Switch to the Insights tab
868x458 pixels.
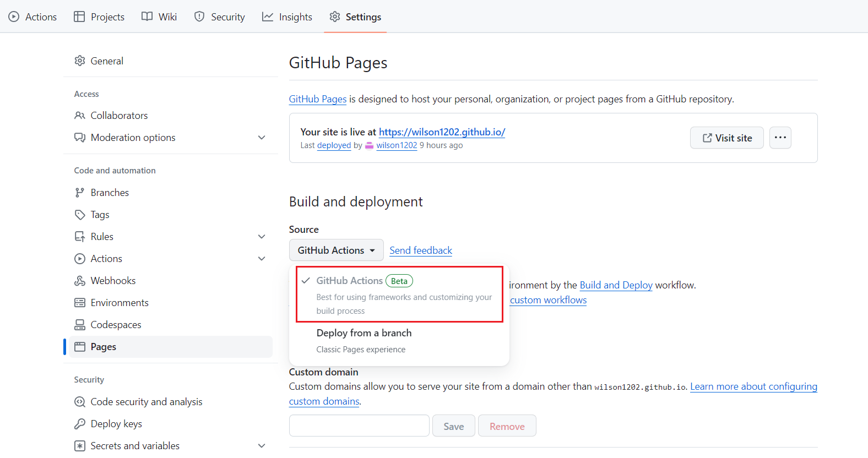click(287, 17)
